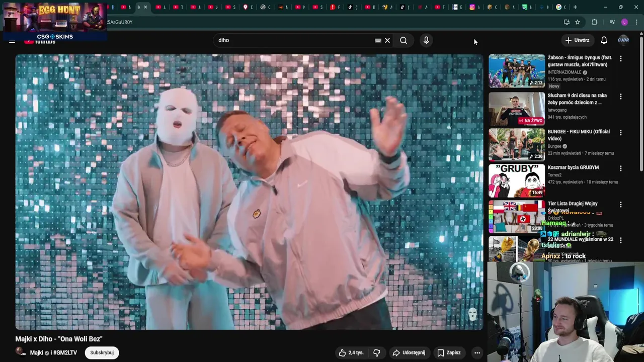
Task: Open the Torres2 channel link
Action: (555, 175)
